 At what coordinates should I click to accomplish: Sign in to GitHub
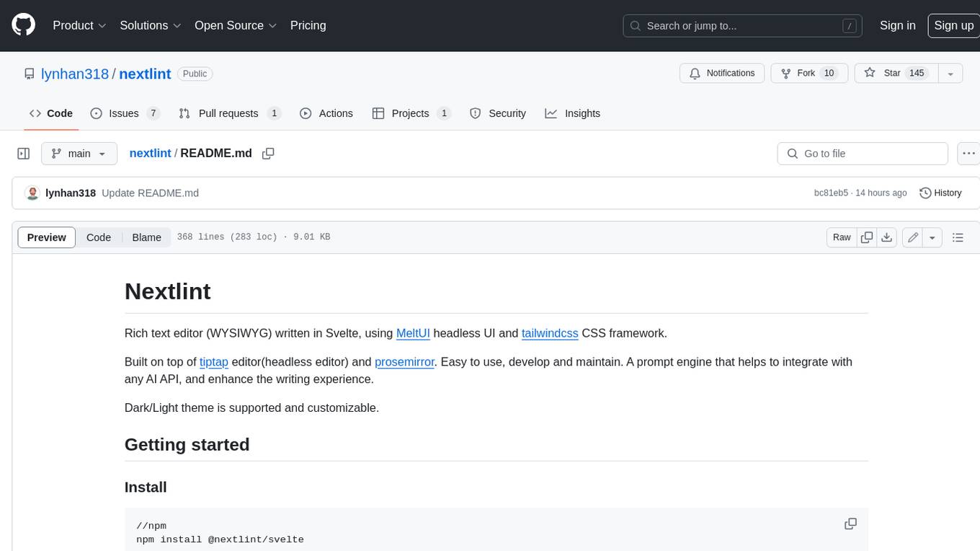tap(897, 25)
